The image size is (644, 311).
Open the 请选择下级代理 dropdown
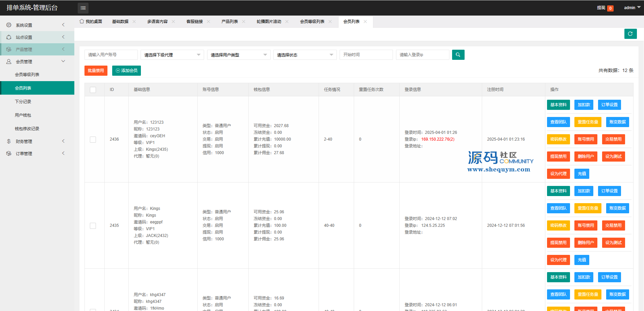172,55
